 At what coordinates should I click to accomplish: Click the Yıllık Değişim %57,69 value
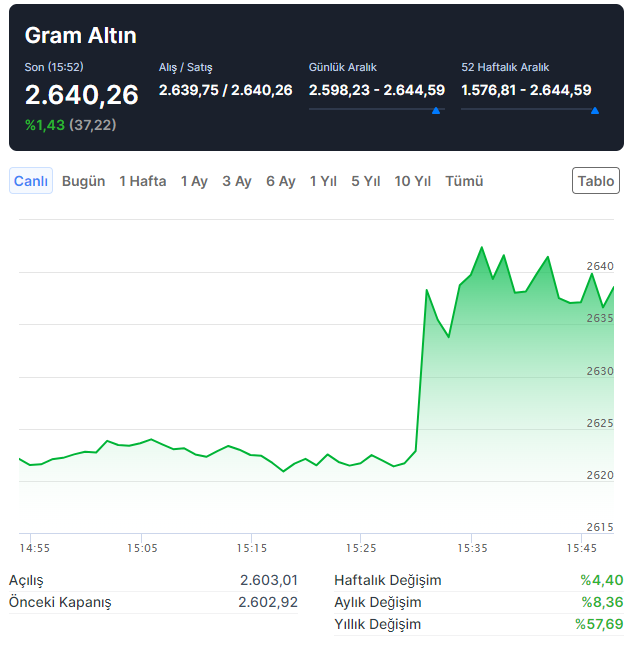pyautogui.click(x=599, y=624)
